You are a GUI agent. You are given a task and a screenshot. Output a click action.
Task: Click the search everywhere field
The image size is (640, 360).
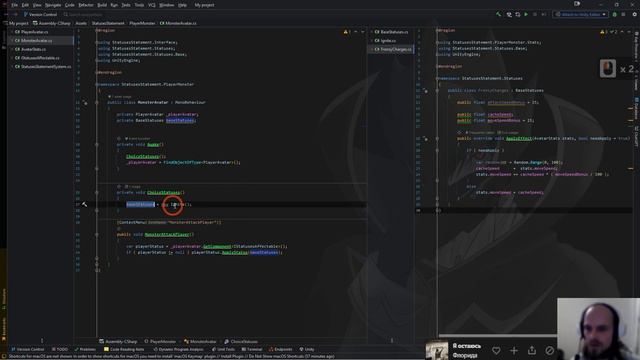click(82, 14)
